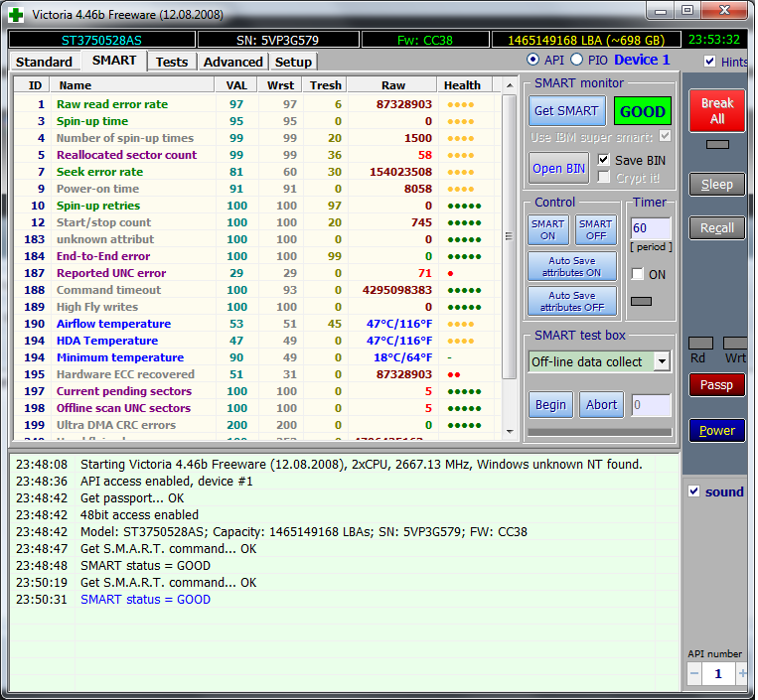Click Auto Save attributes ON button
758x700 pixels.
(572, 266)
